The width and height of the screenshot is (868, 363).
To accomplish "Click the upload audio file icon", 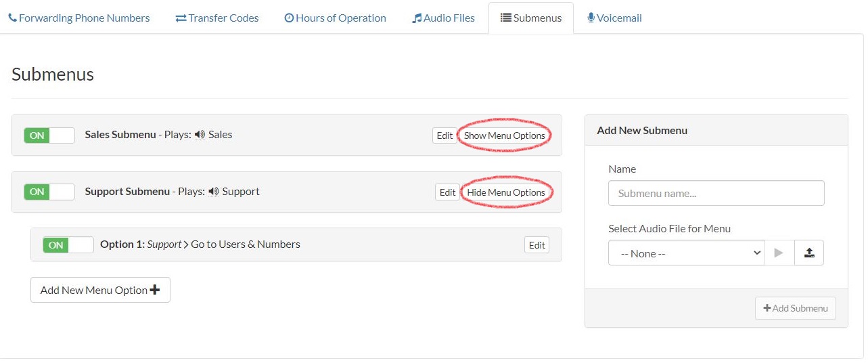I will (808, 253).
